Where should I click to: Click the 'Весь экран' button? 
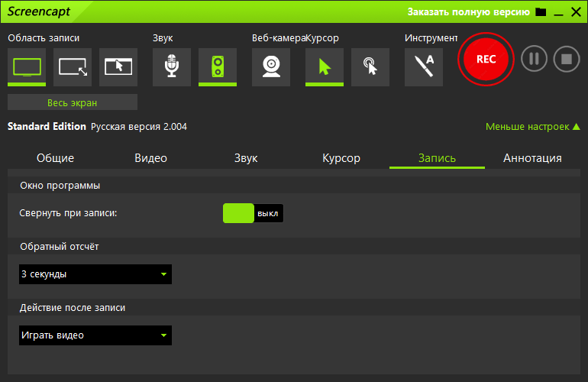(x=73, y=102)
